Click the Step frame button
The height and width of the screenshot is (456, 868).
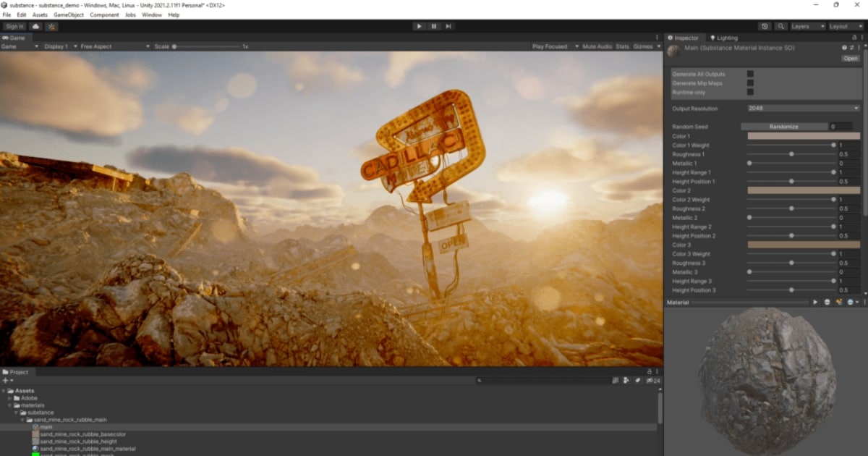tap(448, 26)
